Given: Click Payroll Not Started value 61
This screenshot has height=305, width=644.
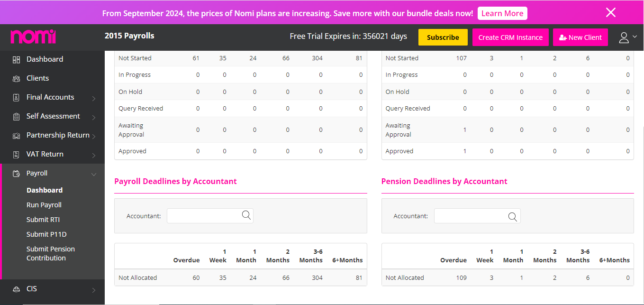Looking at the screenshot, I should [196, 58].
